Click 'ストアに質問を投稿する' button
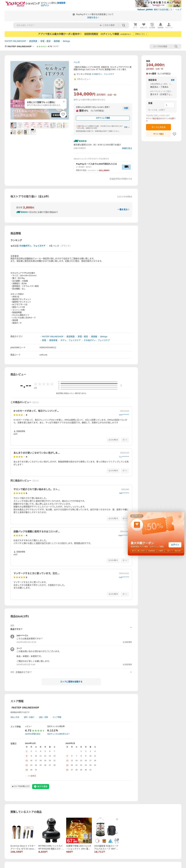The width and height of the screenshot is (186, 868). (x=71, y=682)
